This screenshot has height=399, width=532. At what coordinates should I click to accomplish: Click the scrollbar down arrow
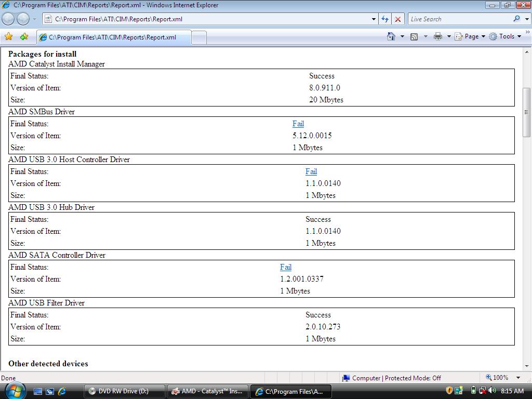pos(527,366)
